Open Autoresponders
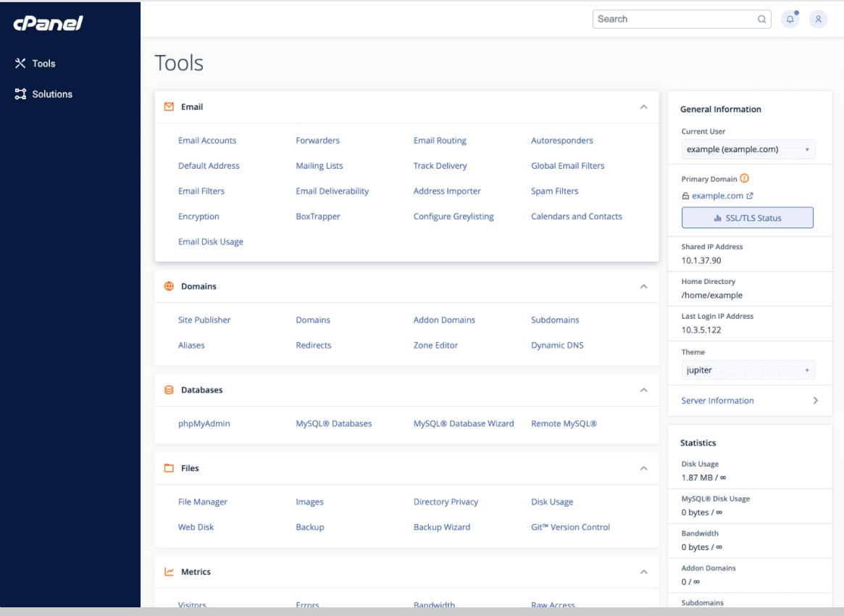844x616 pixels. 562,141
